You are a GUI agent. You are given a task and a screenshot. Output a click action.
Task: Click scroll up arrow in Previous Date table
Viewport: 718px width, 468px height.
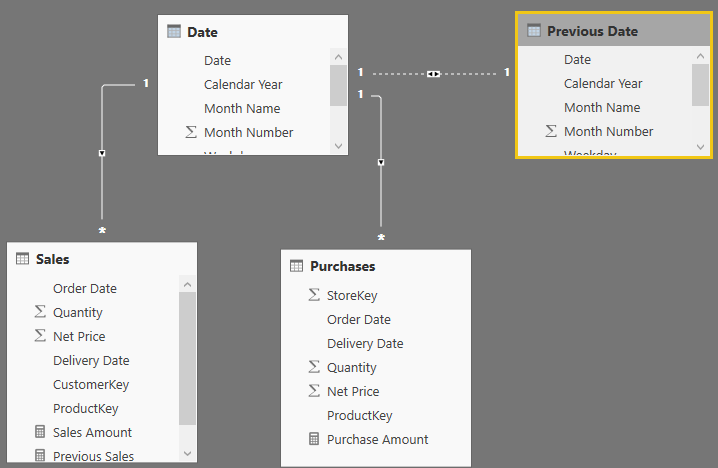[x=700, y=56]
